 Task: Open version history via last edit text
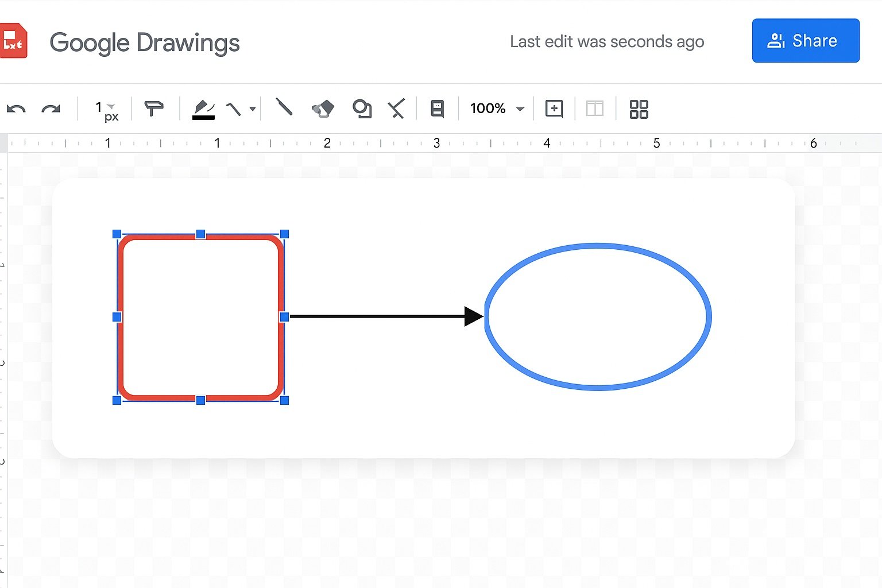pos(607,41)
